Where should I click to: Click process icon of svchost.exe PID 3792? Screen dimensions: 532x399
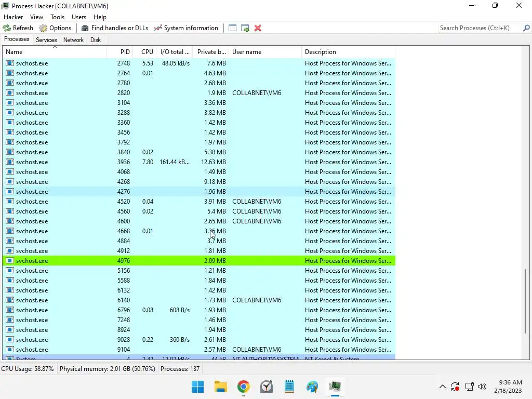pos(10,142)
